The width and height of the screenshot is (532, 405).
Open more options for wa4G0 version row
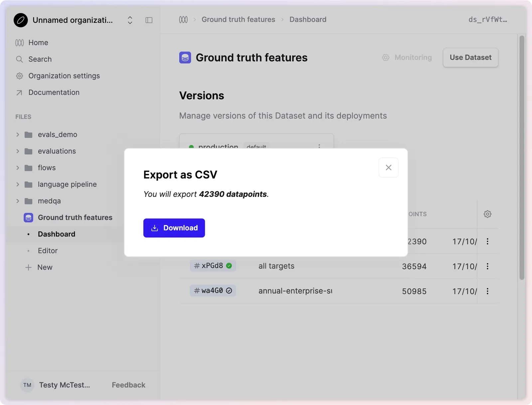point(487,291)
